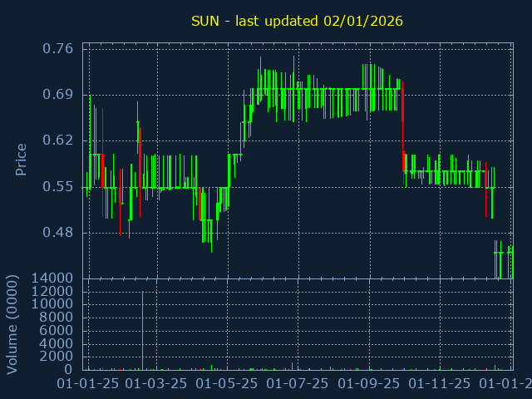
Task: Select the 0.62 price tick label
Action: click(57, 140)
